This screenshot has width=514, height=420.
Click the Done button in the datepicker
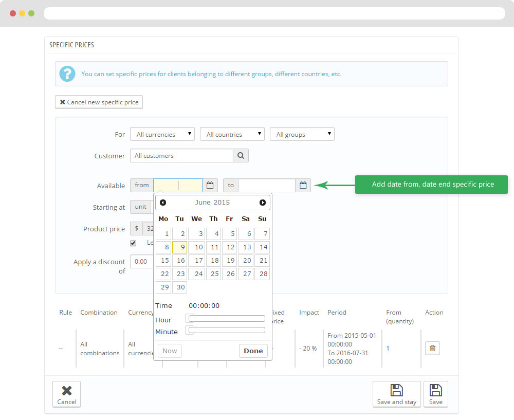coord(253,351)
